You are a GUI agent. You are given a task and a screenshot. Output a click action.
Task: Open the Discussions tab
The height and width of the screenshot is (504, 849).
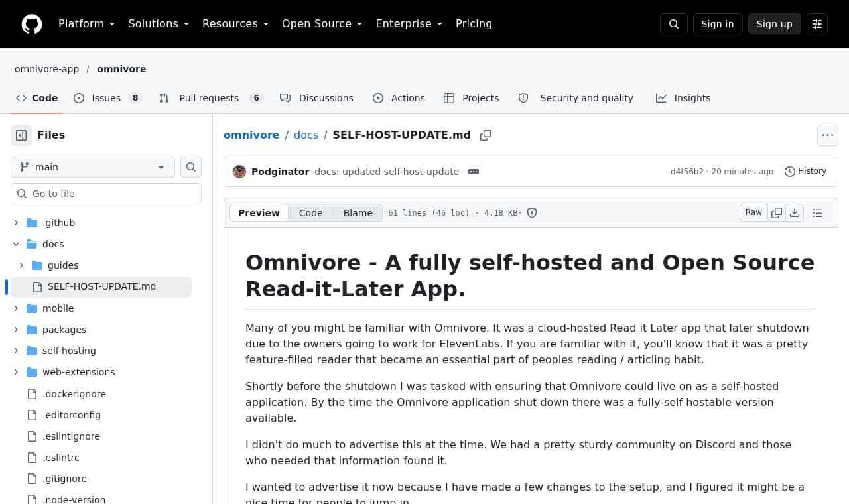316,98
